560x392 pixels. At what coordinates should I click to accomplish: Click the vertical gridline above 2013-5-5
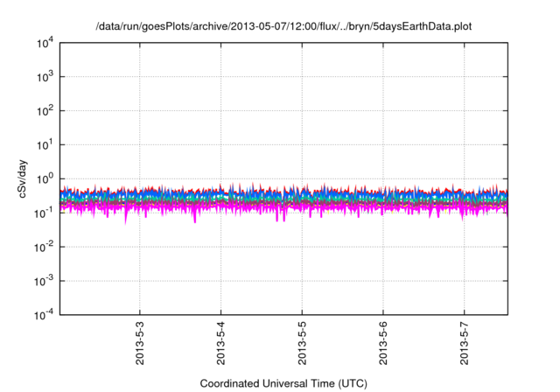pos(302,105)
